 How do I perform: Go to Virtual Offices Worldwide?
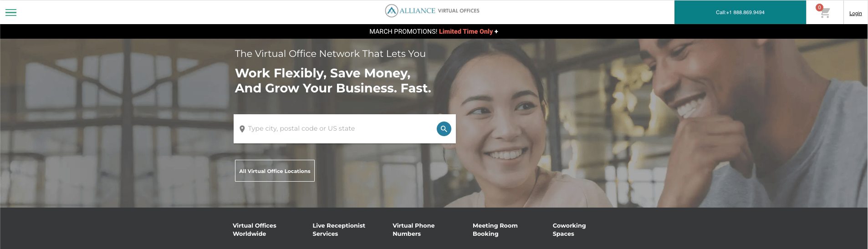pos(255,229)
